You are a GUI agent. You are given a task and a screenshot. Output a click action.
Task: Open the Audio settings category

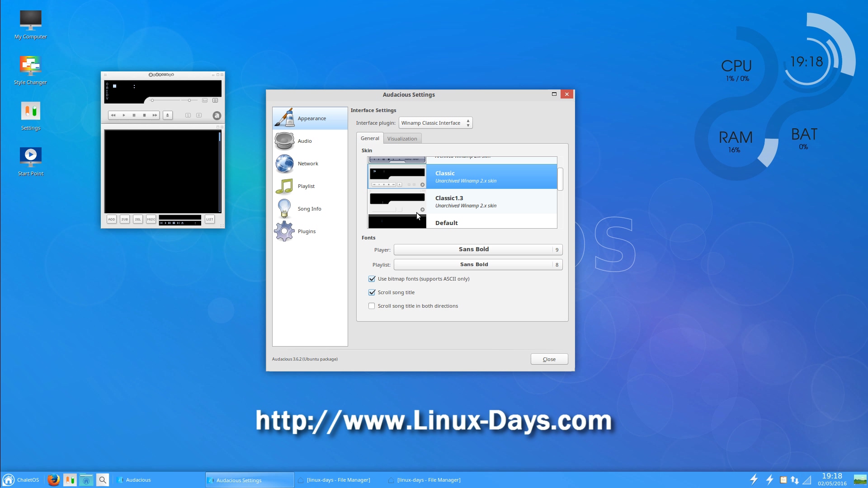point(310,141)
